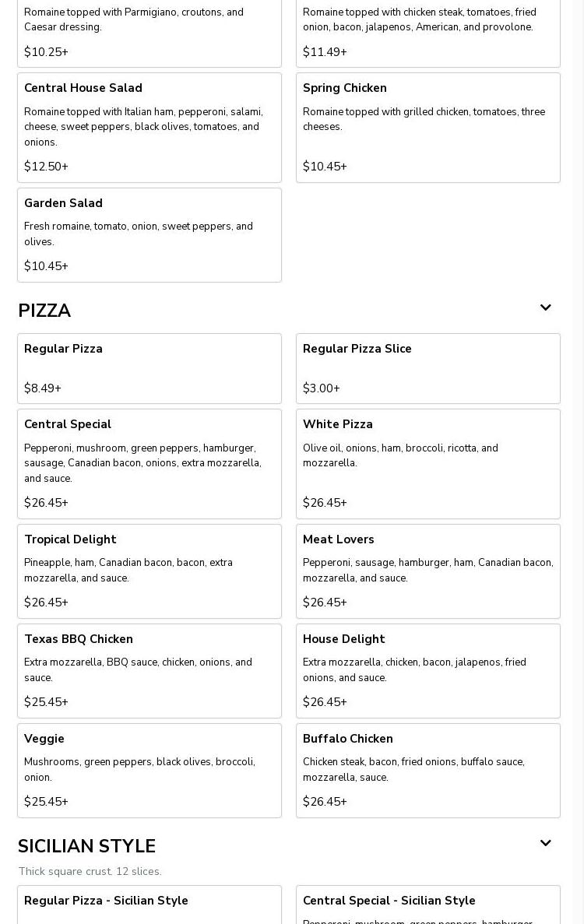Open Regular Pizza - Sicilian Style item
Image resolution: width=584 pixels, height=924 pixels.
[x=150, y=904]
